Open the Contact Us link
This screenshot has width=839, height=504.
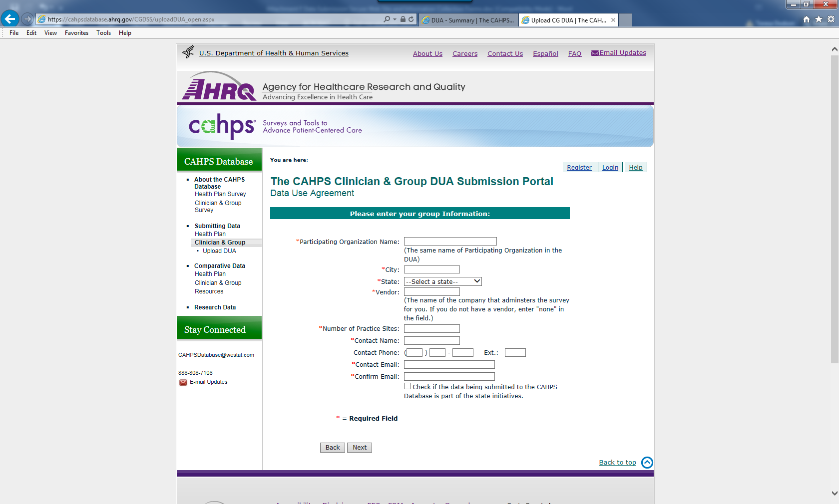[505, 54]
